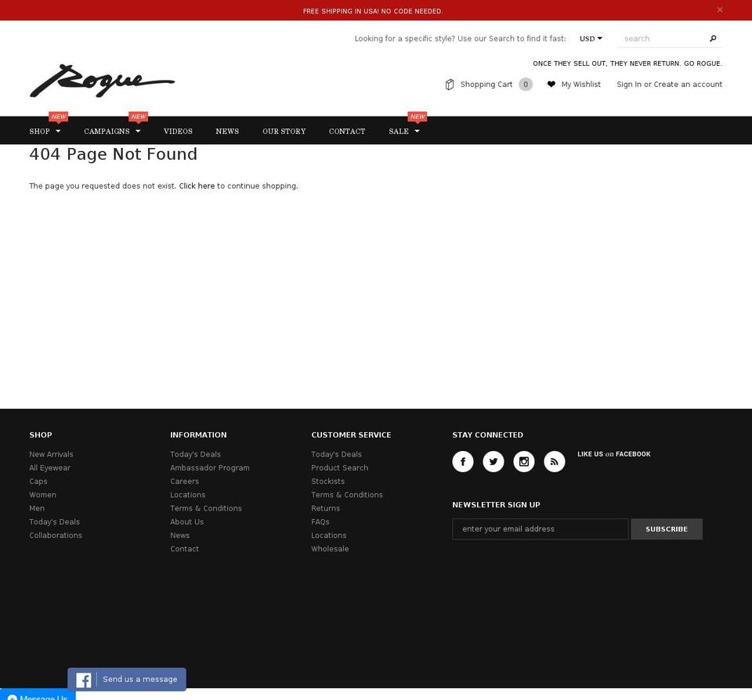Screen dimensions: 752x700
Task: Open Wholesale footer link
Action: (330, 549)
